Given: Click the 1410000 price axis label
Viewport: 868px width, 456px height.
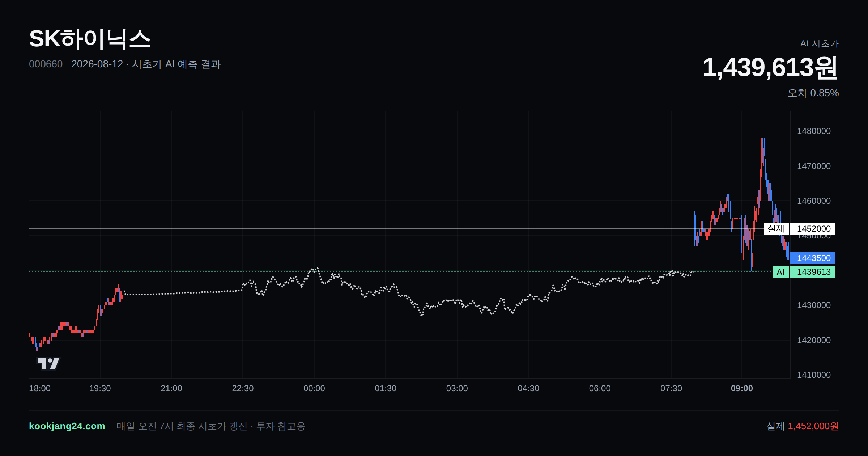Looking at the screenshot, I should [x=814, y=375].
